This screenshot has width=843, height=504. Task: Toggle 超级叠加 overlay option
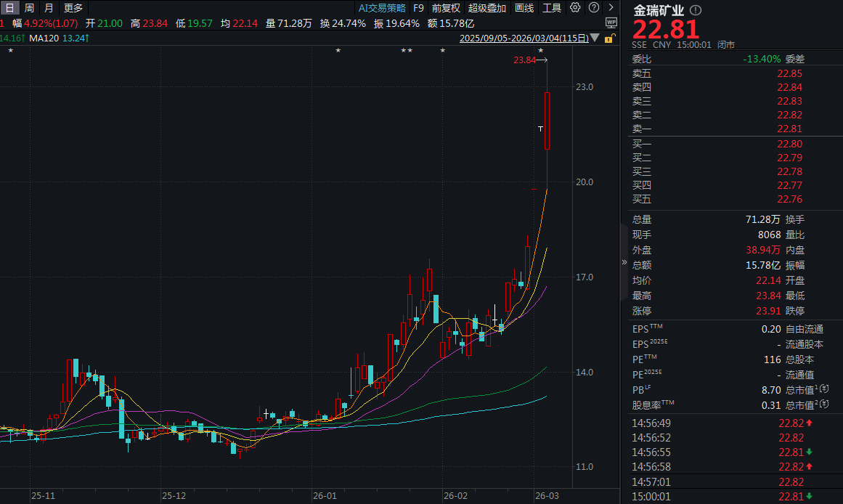tap(486, 8)
